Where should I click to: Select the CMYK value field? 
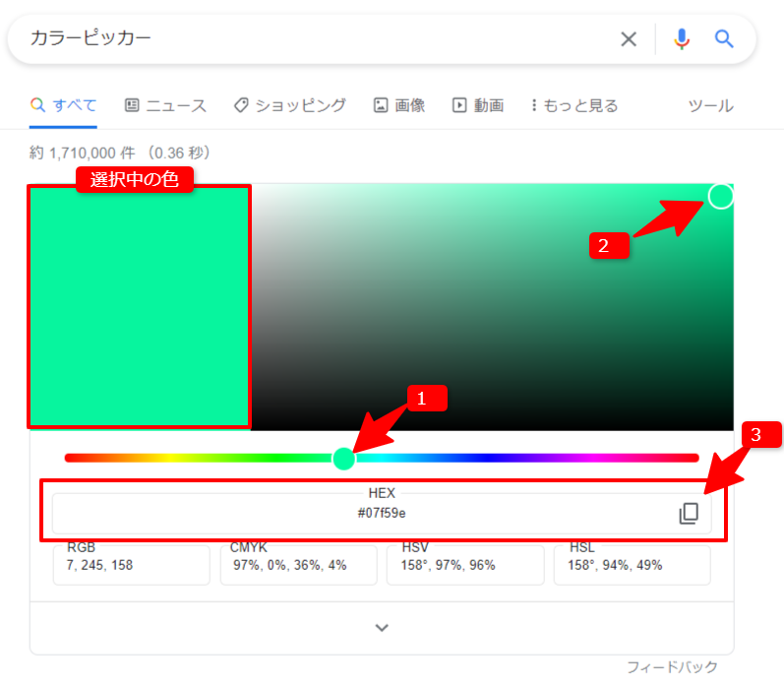pyautogui.click(x=298, y=565)
